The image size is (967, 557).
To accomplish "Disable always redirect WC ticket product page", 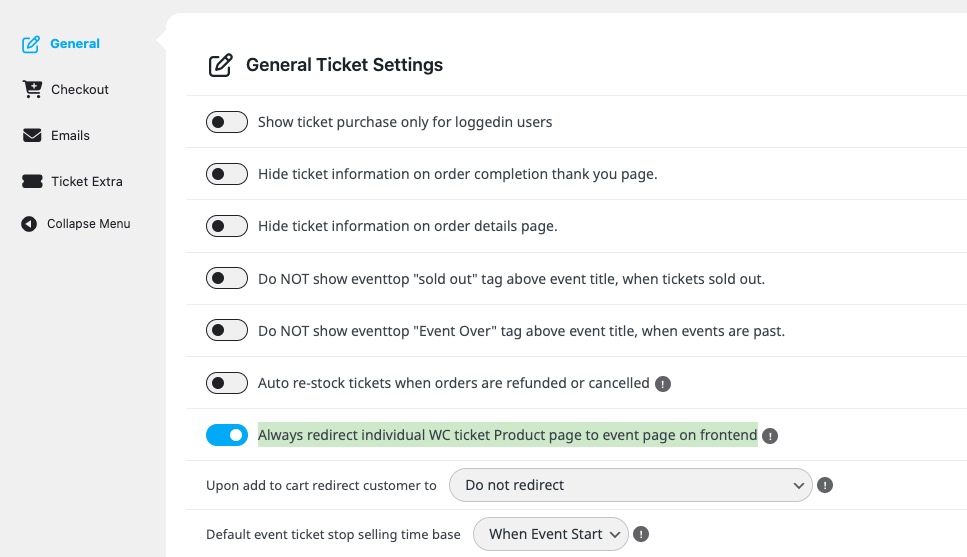I will tap(227, 435).
